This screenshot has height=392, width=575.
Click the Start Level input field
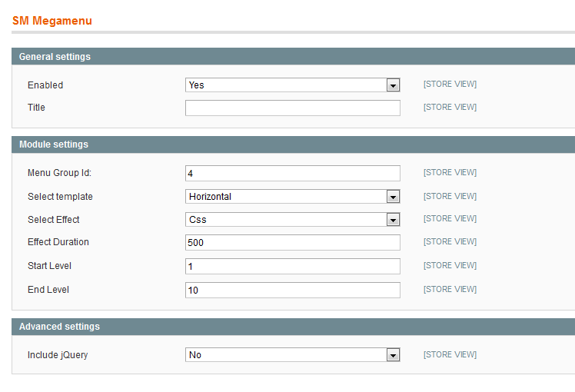pos(292,266)
